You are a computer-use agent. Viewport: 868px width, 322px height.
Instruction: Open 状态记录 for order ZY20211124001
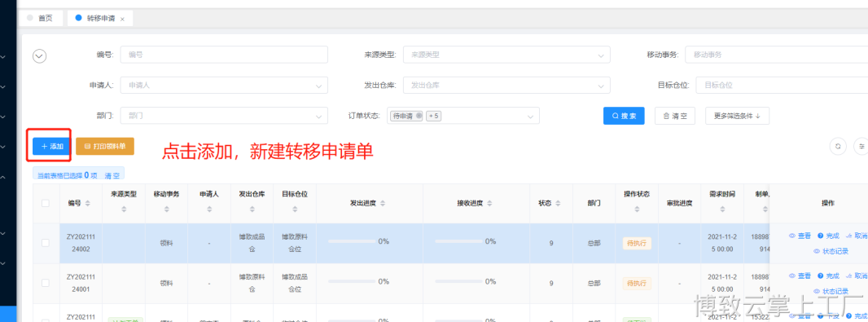[x=831, y=291]
